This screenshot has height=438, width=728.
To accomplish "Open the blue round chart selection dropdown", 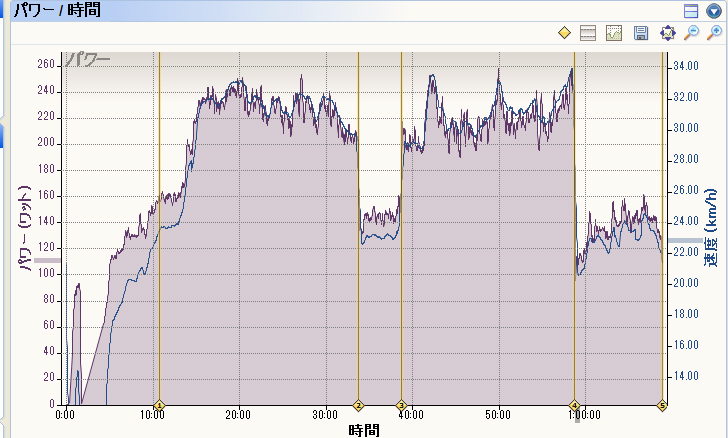I will 714,11.
